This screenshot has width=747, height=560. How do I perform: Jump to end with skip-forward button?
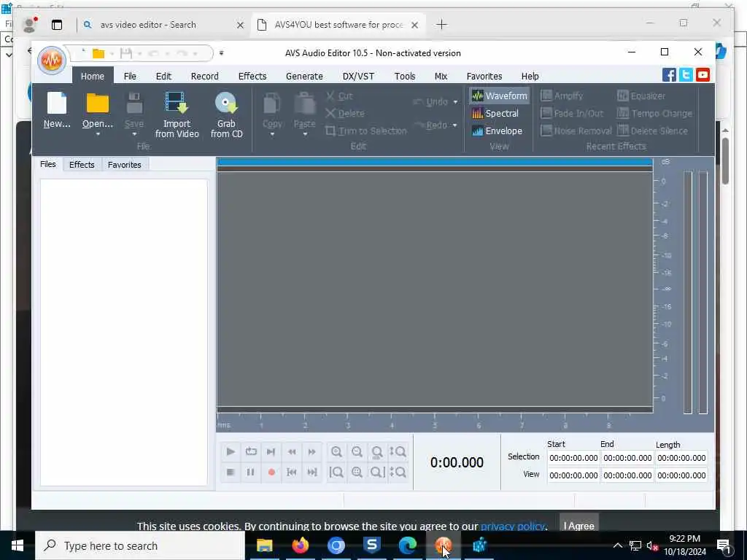tap(312, 472)
